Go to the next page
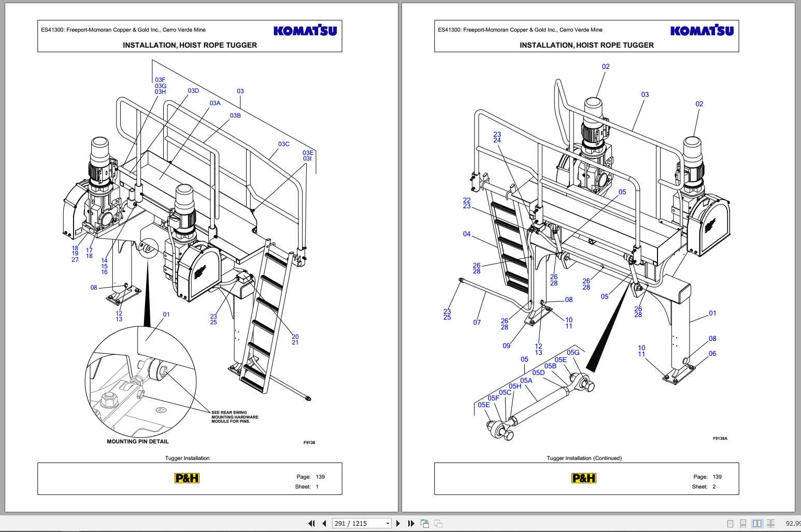This screenshot has width=801, height=532. coord(398,523)
